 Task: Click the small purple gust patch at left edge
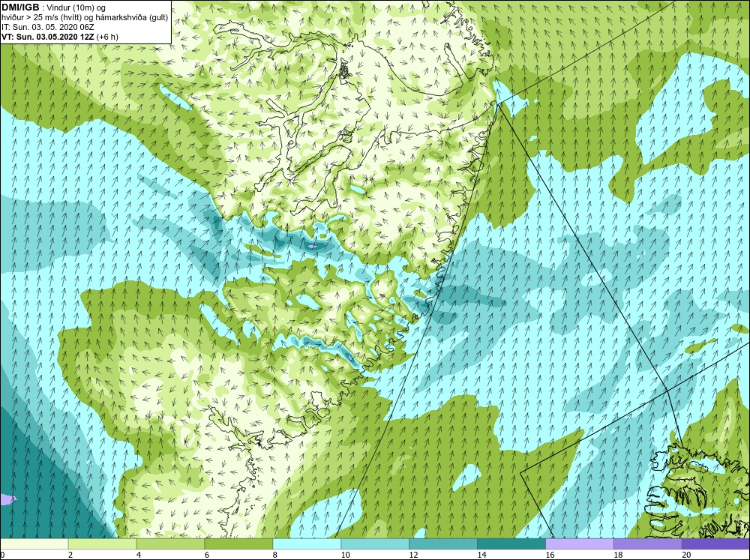[x=7, y=500]
